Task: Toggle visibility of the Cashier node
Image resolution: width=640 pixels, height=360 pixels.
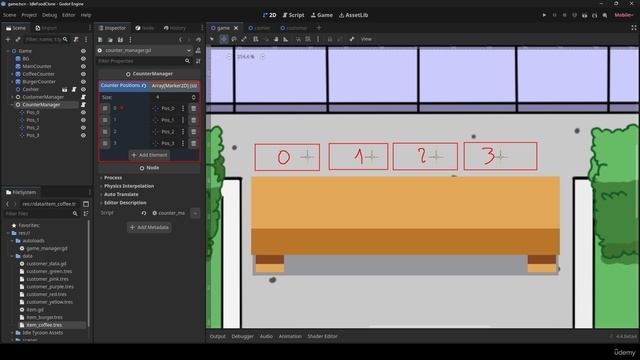Action: tap(83, 89)
